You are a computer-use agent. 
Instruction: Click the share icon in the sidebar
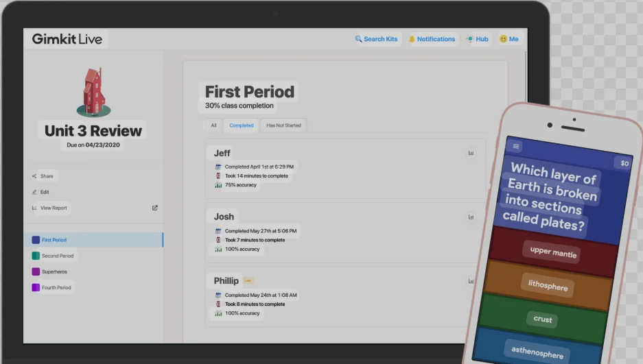(x=34, y=176)
